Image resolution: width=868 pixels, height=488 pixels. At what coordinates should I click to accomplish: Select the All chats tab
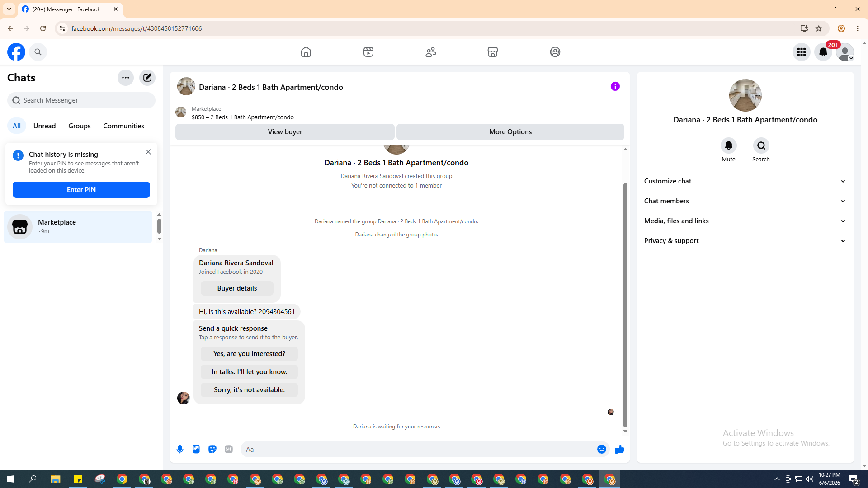pyautogui.click(x=17, y=126)
